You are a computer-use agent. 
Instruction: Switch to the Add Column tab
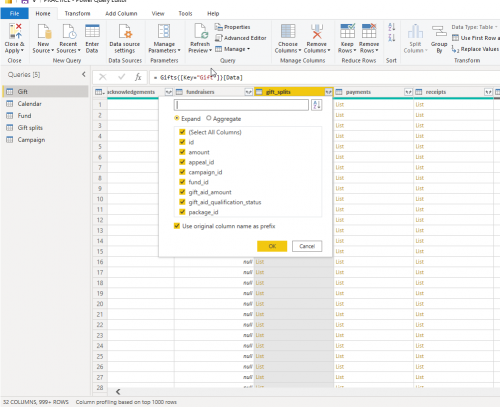[121, 13]
